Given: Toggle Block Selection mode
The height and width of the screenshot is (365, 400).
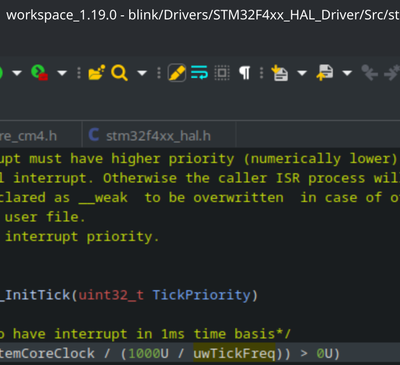Looking at the screenshot, I should 222,73.
